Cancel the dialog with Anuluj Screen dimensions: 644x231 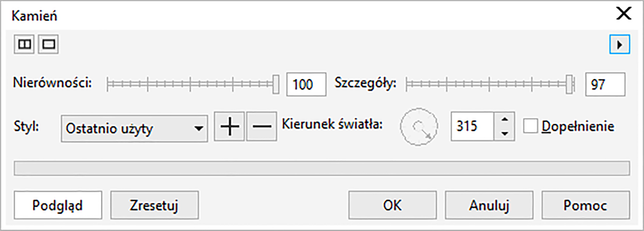489,205
